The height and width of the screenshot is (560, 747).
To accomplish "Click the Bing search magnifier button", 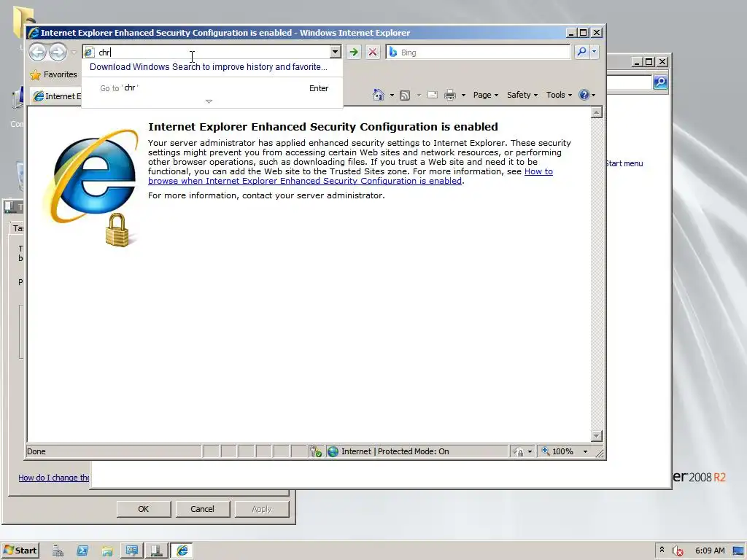I will point(581,52).
